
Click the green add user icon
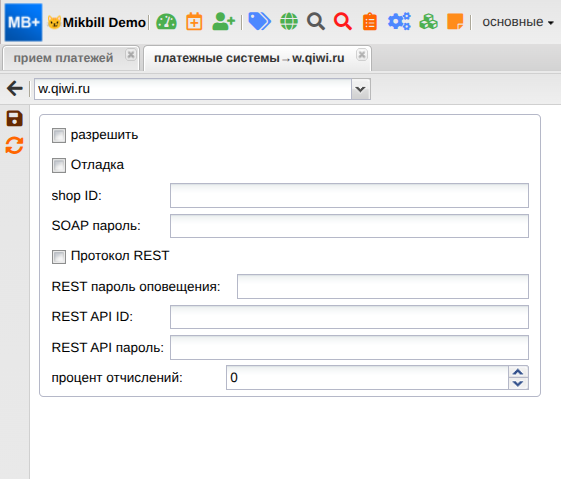(223, 21)
